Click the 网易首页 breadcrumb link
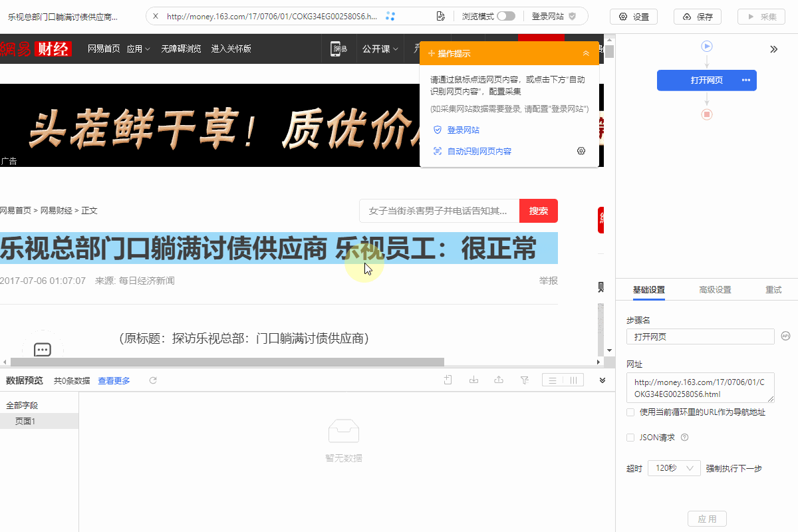The height and width of the screenshot is (532, 798). coord(15,210)
